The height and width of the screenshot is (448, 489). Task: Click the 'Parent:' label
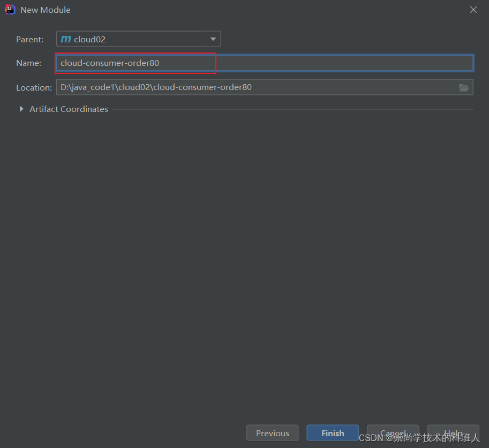pos(29,40)
